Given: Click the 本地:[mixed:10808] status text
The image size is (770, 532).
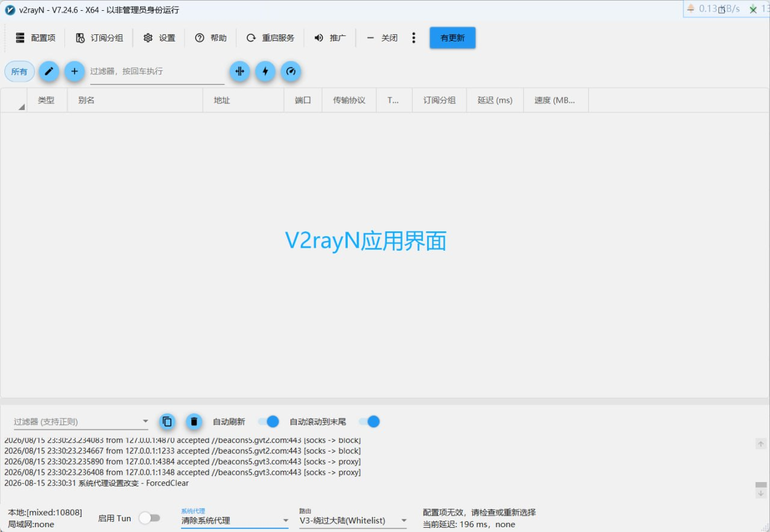Looking at the screenshot, I should (x=45, y=513).
